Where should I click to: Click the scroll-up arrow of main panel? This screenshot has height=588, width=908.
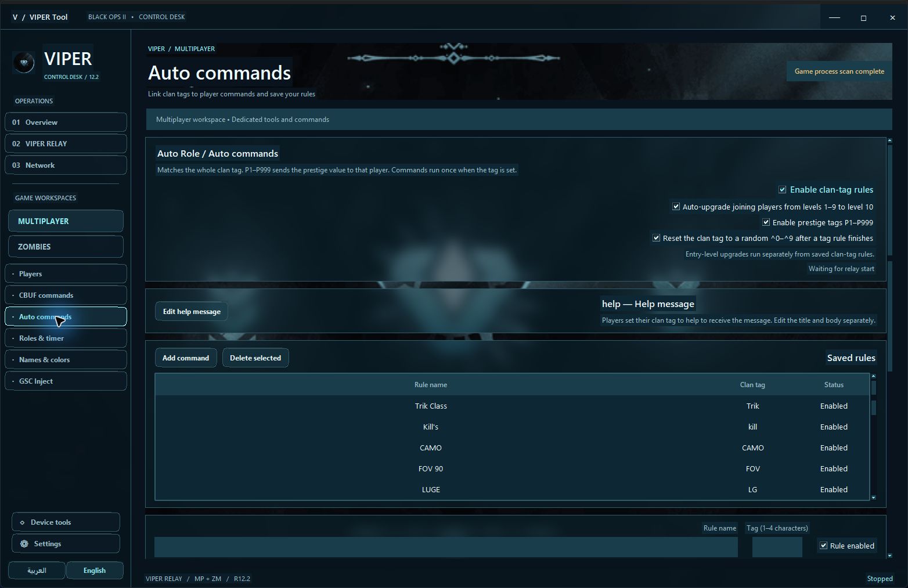click(889, 140)
